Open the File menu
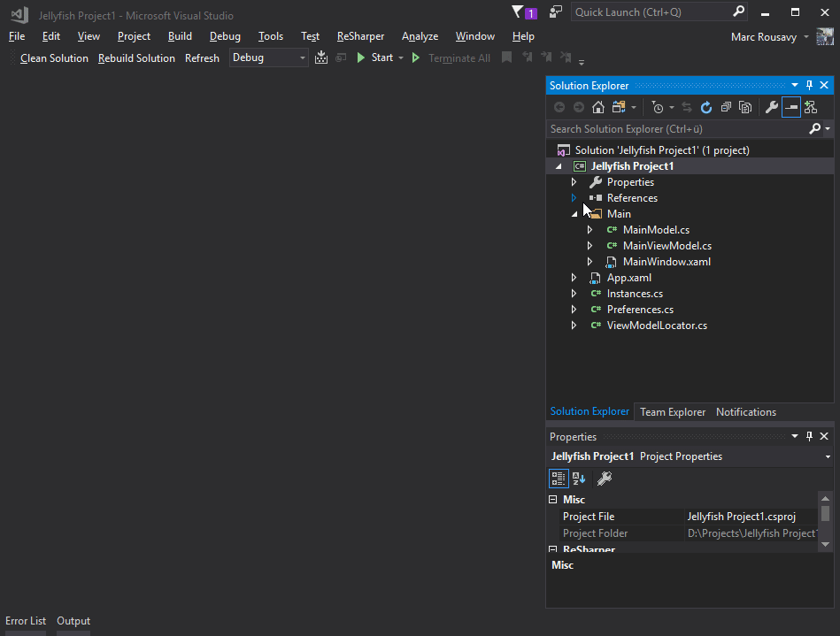This screenshot has height=636, width=840. [x=17, y=36]
